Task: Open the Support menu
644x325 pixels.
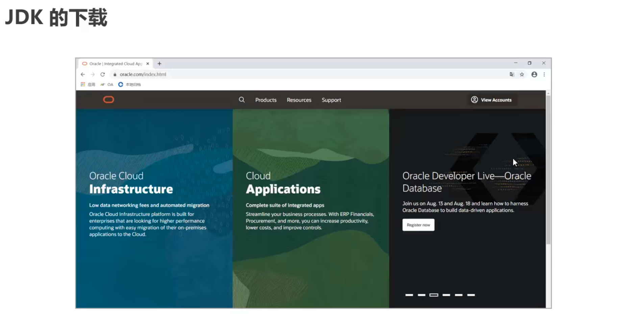Action: pyautogui.click(x=331, y=100)
